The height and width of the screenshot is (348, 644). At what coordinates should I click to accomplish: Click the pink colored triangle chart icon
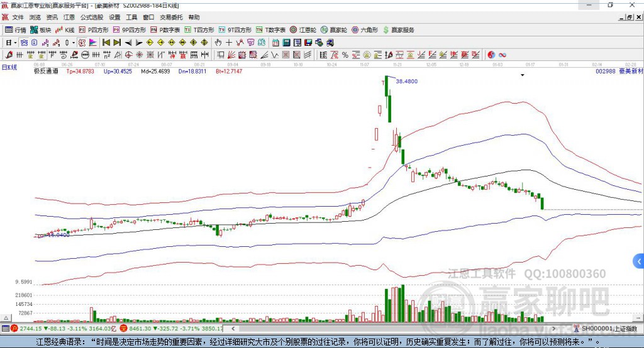tap(93, 43)
